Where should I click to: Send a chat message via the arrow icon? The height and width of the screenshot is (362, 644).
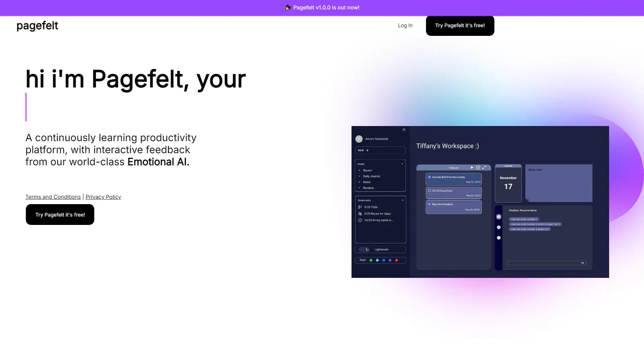point(583,263)
